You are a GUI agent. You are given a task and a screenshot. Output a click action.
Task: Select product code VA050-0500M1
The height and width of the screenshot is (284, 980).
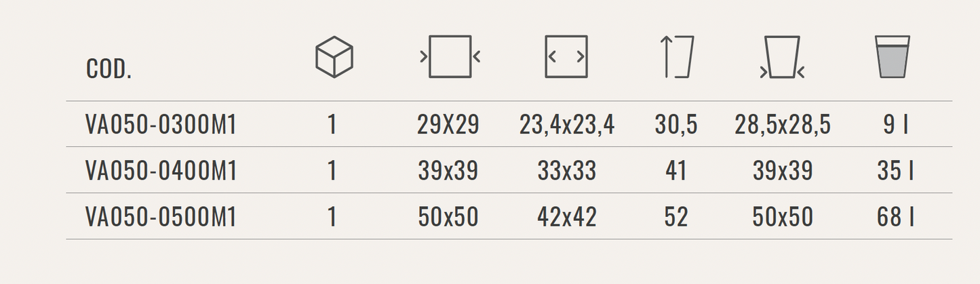tap(161, 217)
